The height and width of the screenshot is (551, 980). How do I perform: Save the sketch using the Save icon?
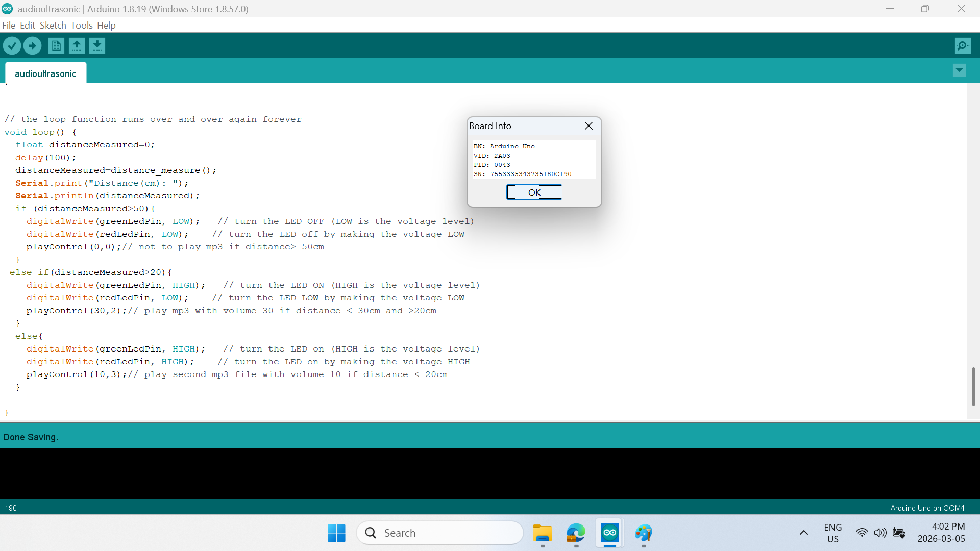97,45
